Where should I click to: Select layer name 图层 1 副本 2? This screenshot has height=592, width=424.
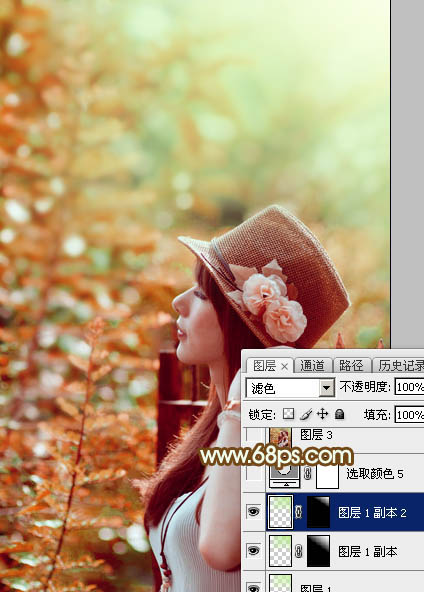point(372,513)
